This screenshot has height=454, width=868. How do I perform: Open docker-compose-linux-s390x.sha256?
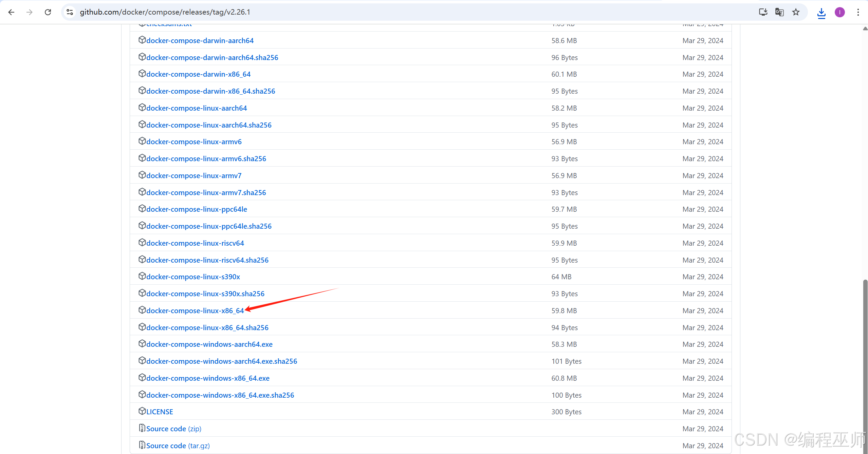click(x=205, y=294)
